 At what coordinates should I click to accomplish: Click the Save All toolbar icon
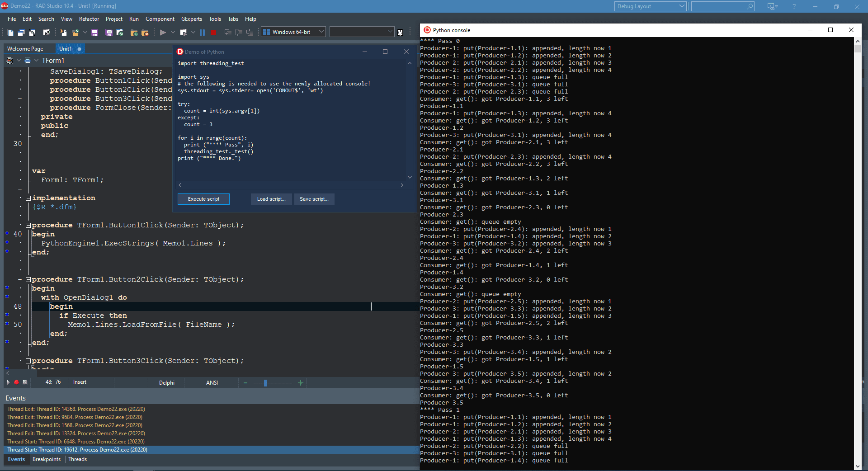(109, 33)
